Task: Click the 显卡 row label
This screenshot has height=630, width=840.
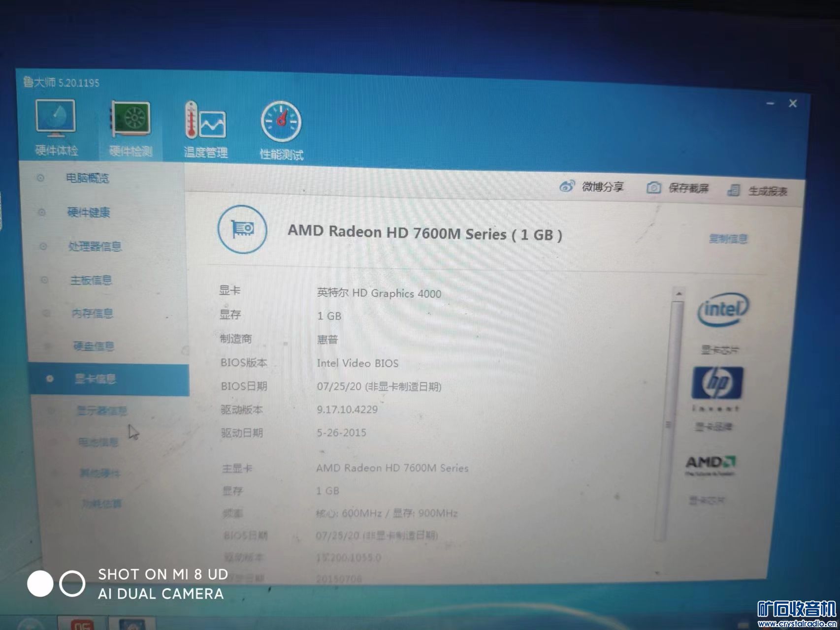Action: tap(229, 290)
